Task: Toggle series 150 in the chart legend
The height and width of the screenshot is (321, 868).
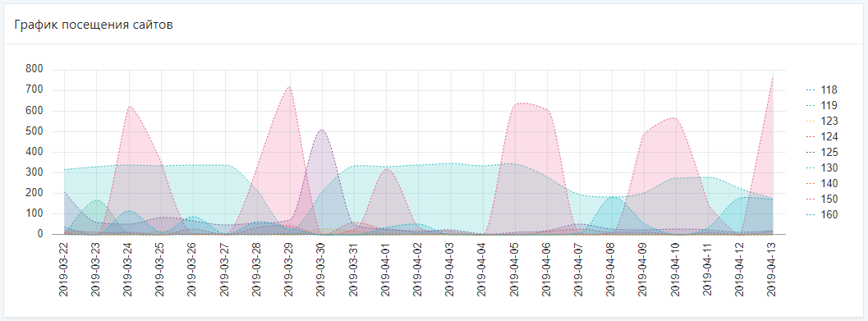Action: click(x=821, y=199)
